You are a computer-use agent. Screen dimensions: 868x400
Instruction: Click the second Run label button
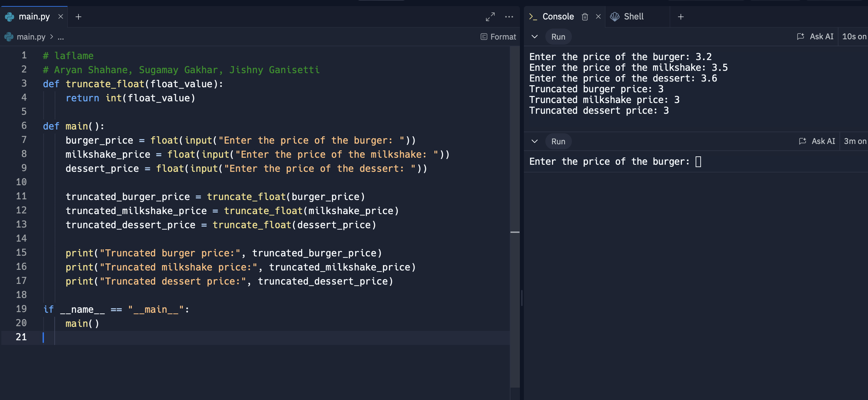[558, 141]
